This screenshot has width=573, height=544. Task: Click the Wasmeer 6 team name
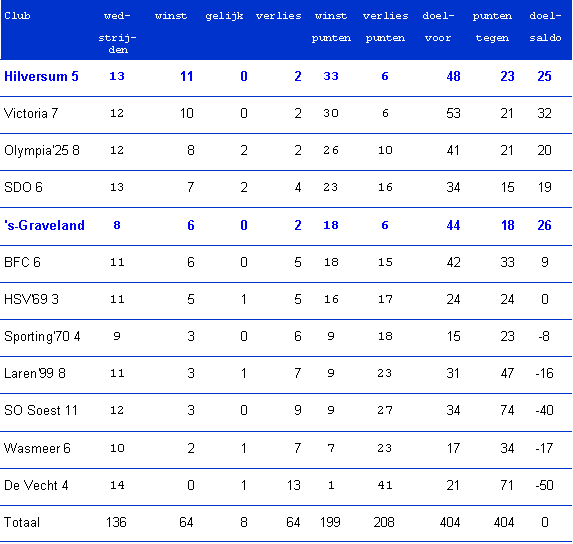(x=37, y=448)
